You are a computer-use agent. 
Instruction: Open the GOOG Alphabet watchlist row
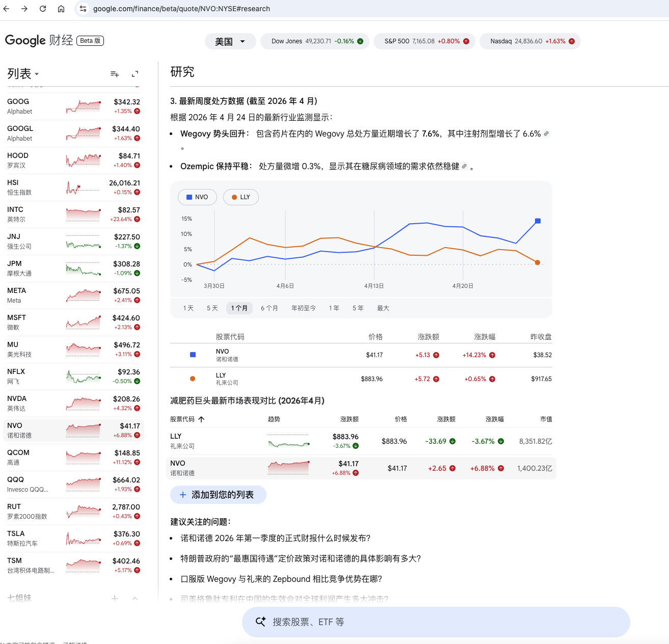click(74, 106)
